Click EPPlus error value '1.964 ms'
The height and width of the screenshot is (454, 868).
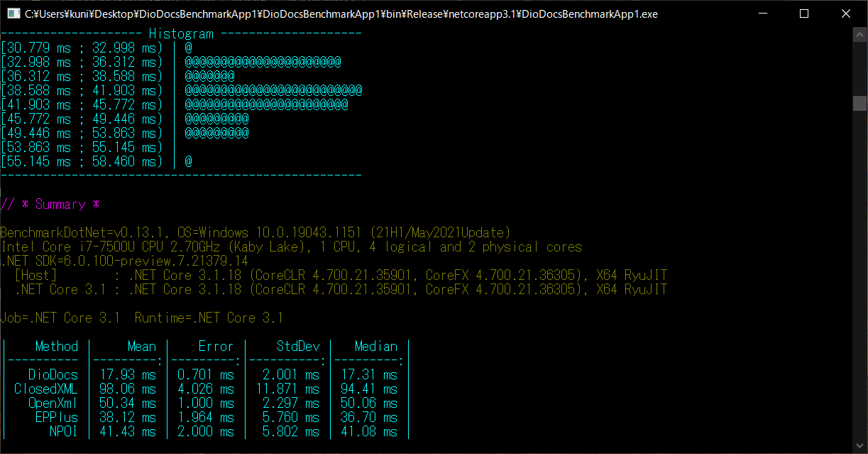pyautogui.click(x=206, y=417)
